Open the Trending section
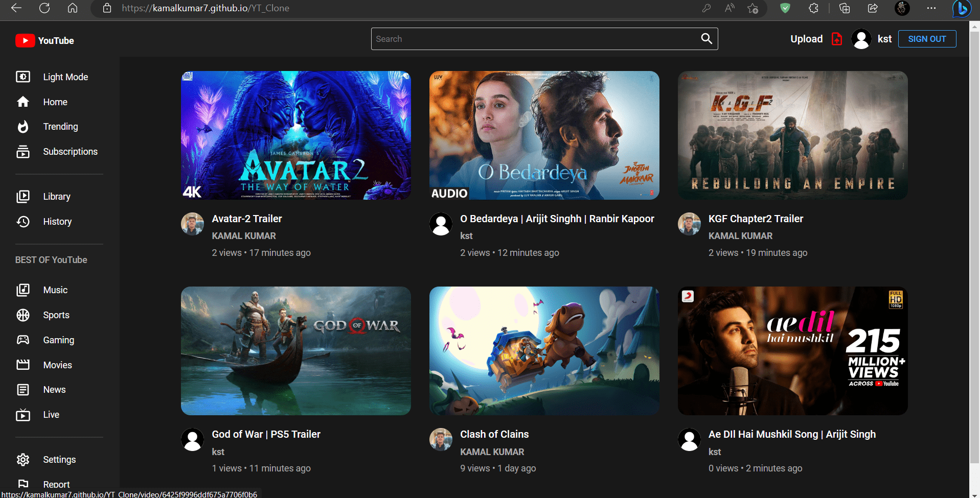 click(x=60, y=126)
